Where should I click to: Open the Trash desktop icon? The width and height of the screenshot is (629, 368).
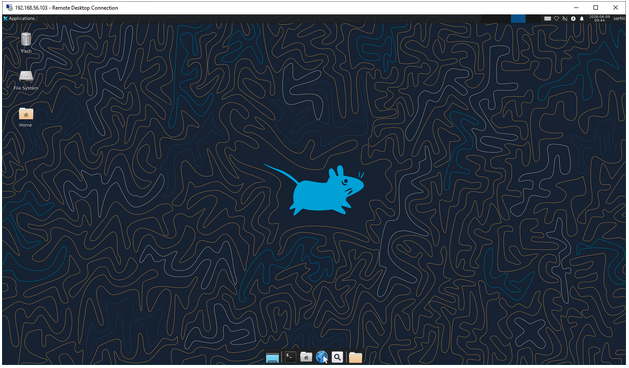point(26,43)
